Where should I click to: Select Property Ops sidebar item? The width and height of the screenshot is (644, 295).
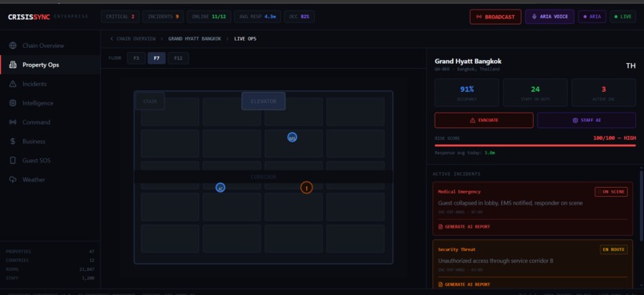coord(50,65)
